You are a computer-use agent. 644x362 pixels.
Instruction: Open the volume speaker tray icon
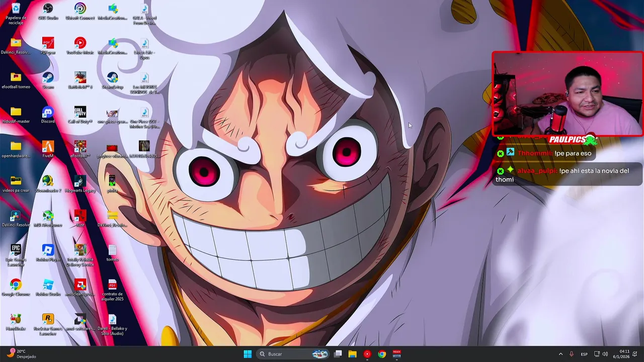pos(605,354)
